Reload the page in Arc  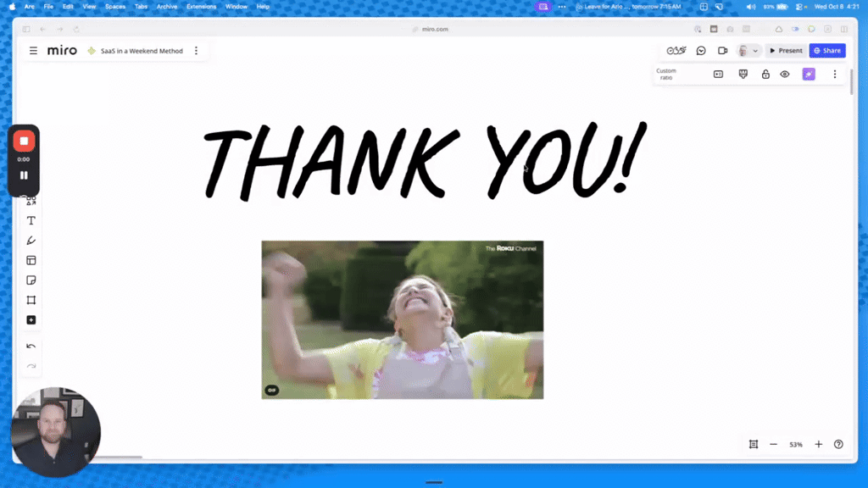pos(76,30)
